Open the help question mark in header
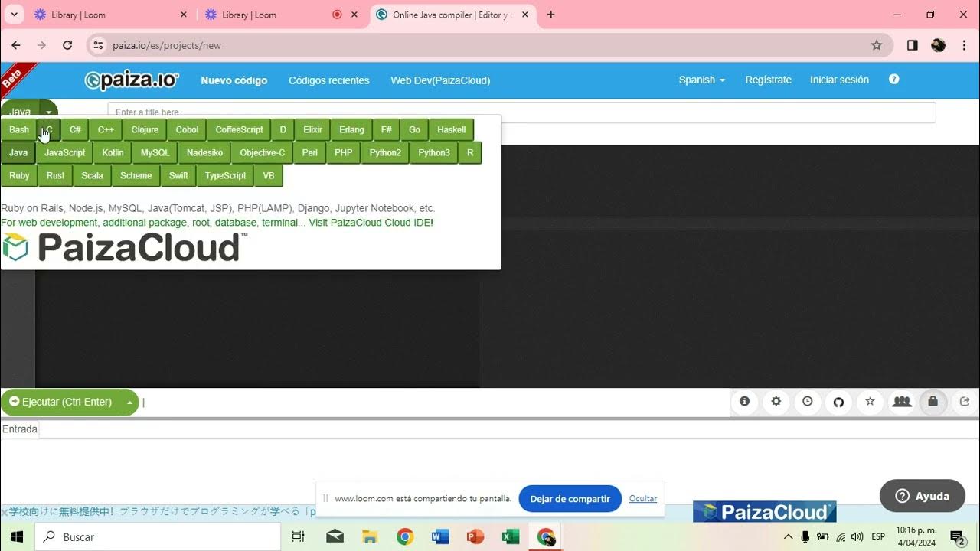Screen dimensions: 980x551 893,80
